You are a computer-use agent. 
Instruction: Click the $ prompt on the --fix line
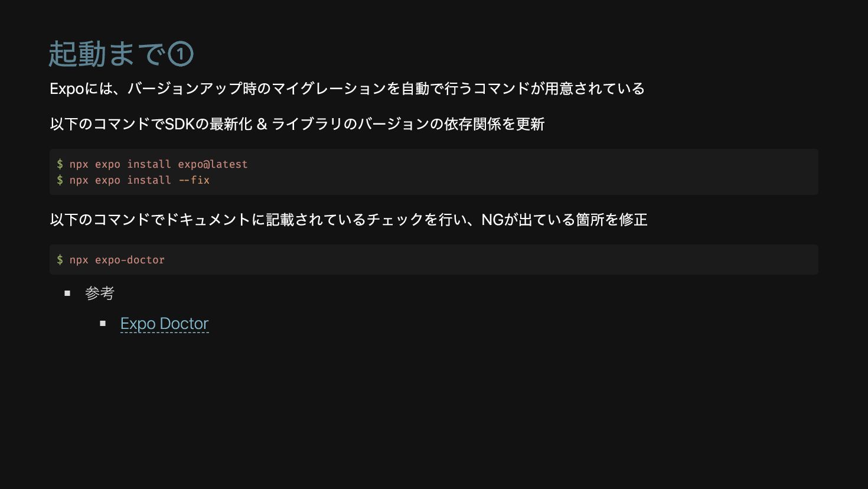tap(60, 180)
